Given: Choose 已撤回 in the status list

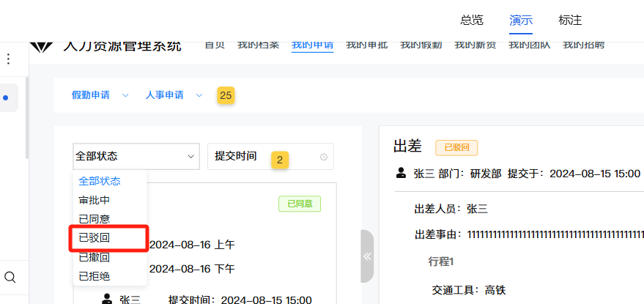Looking at the screenshot, I should [95, 257].
